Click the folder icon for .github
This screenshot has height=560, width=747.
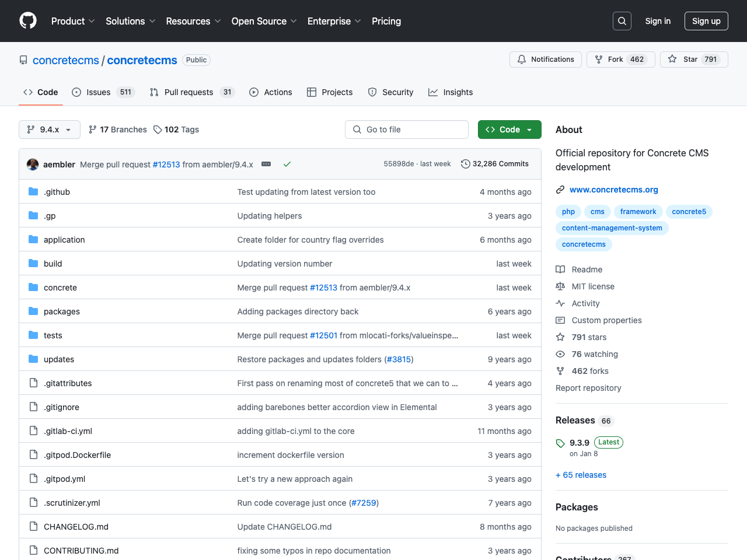point(33,192)
